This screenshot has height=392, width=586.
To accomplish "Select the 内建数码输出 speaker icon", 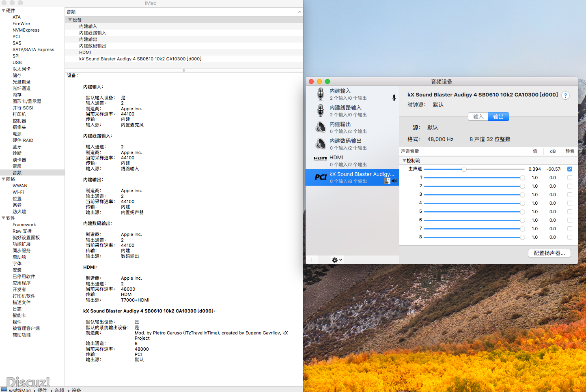I will (321, 144).
